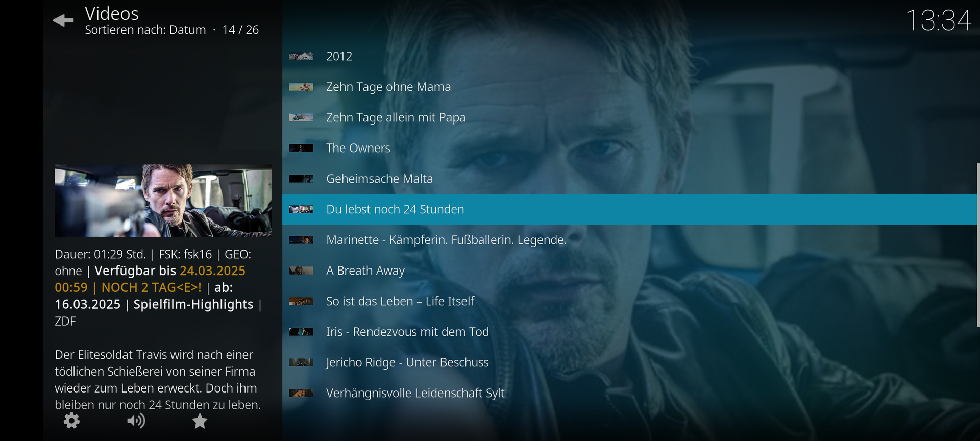
Task: Click thumbnail next to A Breath Away
Action: pyautogui.click(x=301, y=271)
